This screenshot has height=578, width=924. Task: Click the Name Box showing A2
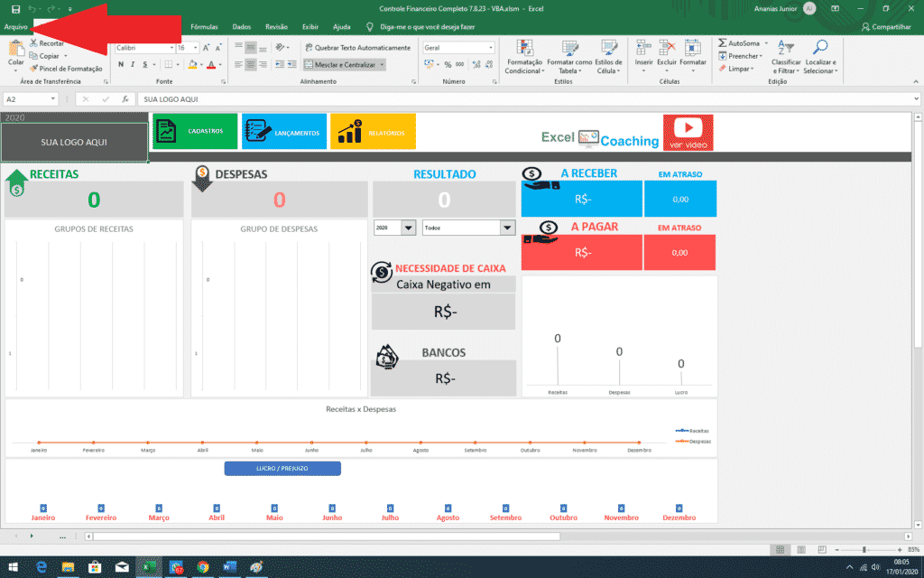click(31, 99)
